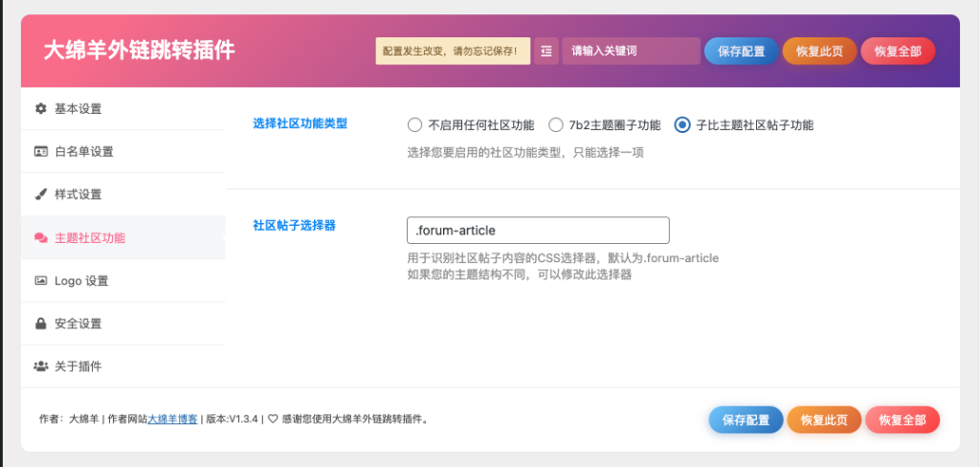Image resolution: width=980 pixels, height=467 pixels.
Task: Select 不启用任何社区功能 radio option
Action: (x=414, y=124)
